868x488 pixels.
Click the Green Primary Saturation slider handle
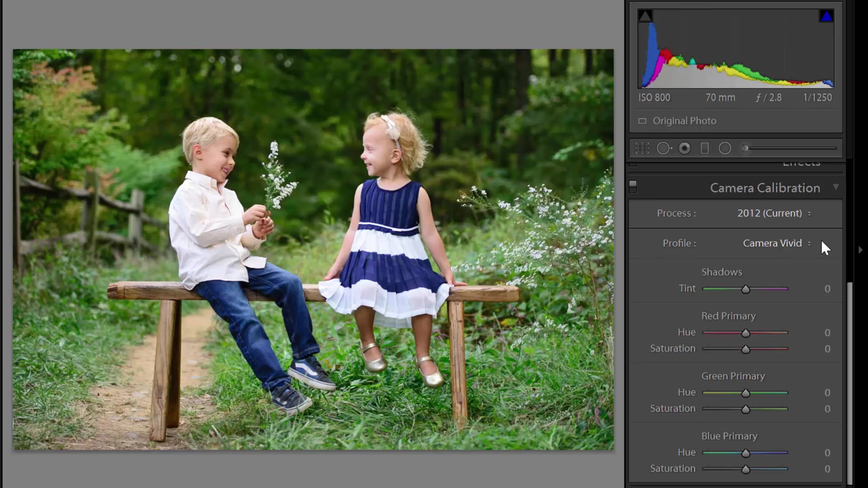[x=745, y=409]
